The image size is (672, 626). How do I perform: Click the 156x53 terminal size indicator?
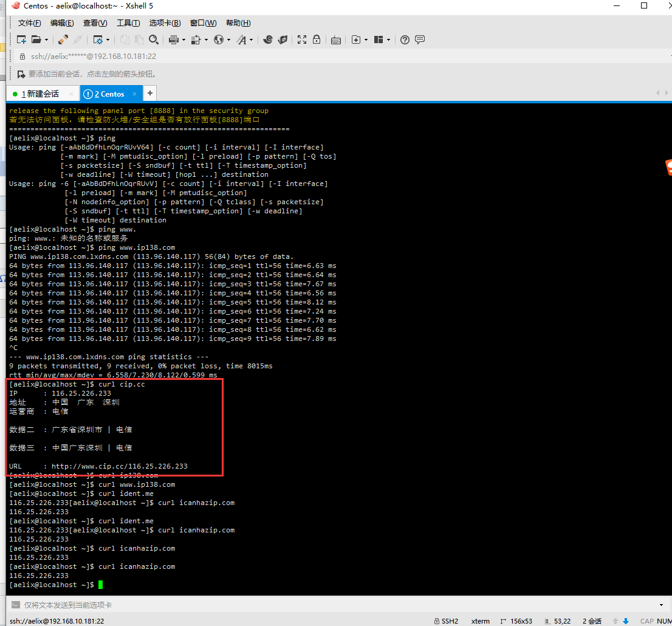516,621
